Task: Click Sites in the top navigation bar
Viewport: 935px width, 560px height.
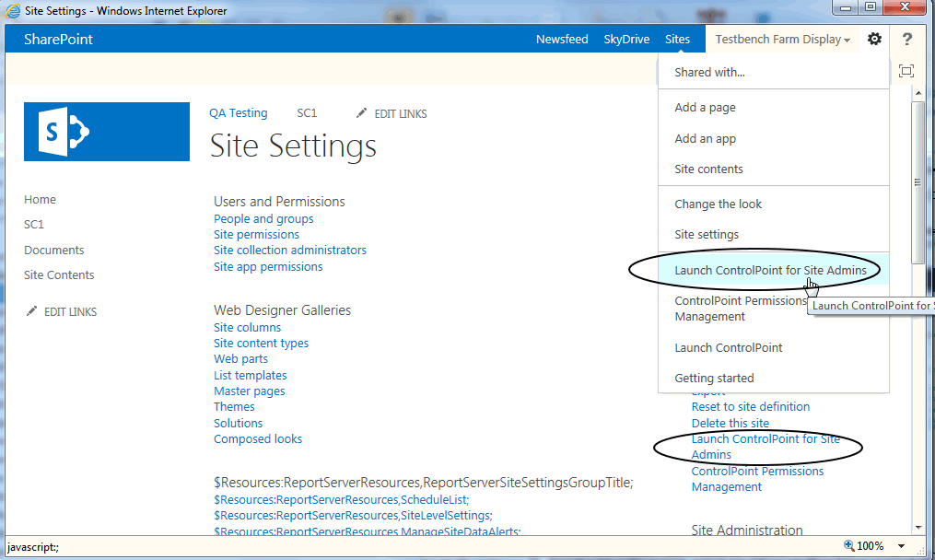Action: click(677, 39)
